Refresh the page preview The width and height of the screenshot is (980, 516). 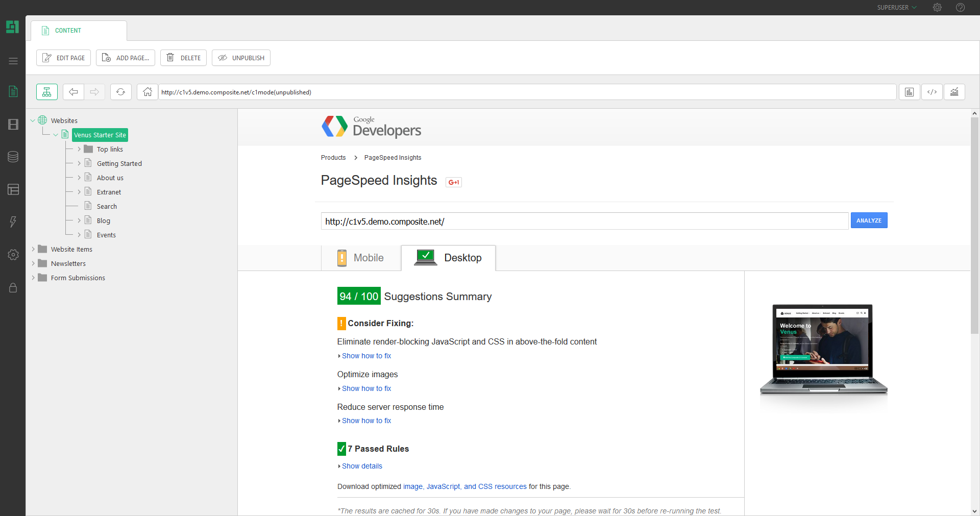[120, 92]
